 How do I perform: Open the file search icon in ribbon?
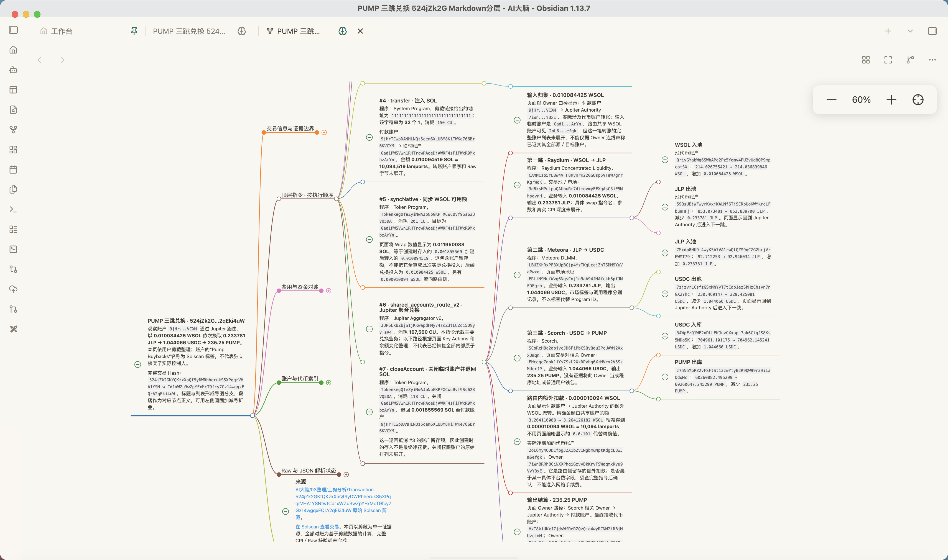[13, 110]
